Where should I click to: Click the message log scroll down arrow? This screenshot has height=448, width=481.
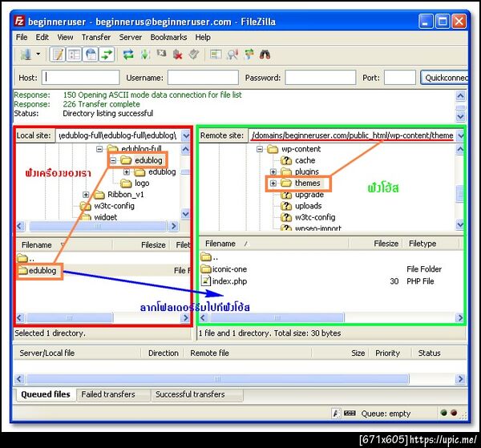pyautogui.click(x=460, y=117)
